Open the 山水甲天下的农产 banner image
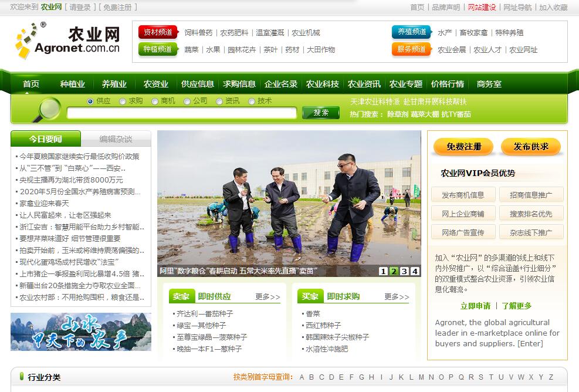Screen dimensions: 579x392 click(81, 332)
